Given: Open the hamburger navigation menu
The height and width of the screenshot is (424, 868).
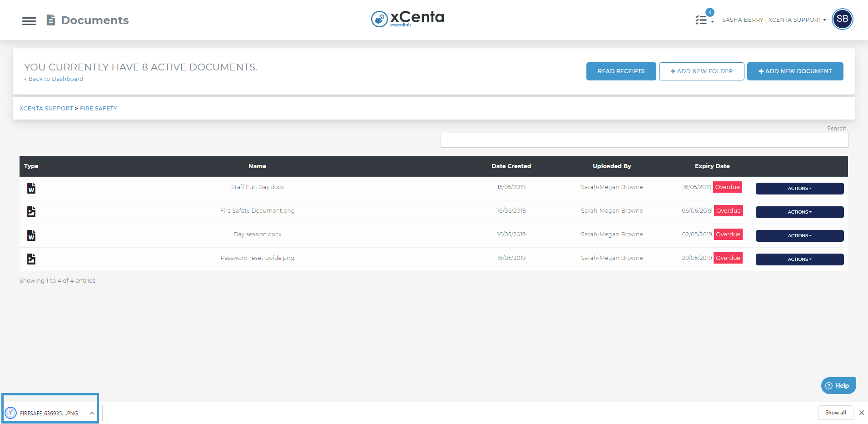Looking at the screenshot, I should pos(29,21).
